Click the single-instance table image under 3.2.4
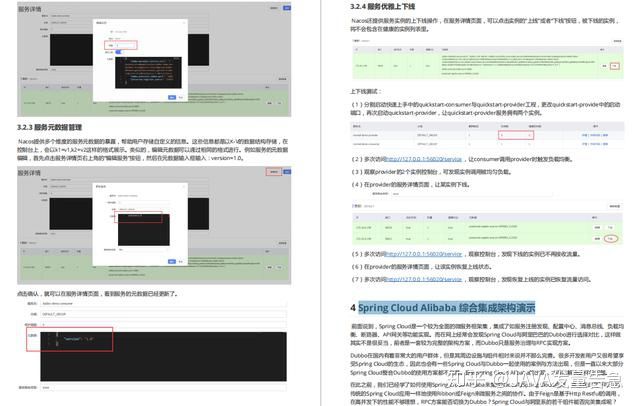Screen dimensions: 640x406 [487, 59]
